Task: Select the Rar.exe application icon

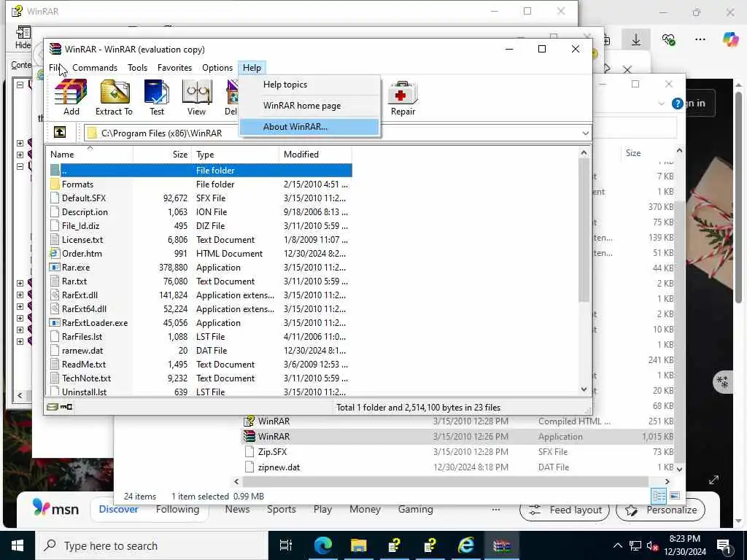Action: (55, 267)
